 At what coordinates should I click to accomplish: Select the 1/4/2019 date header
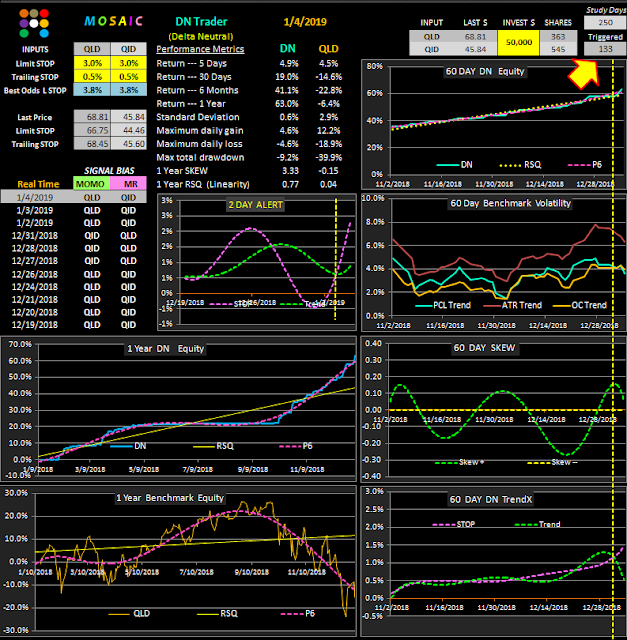(x=305, y=22)
